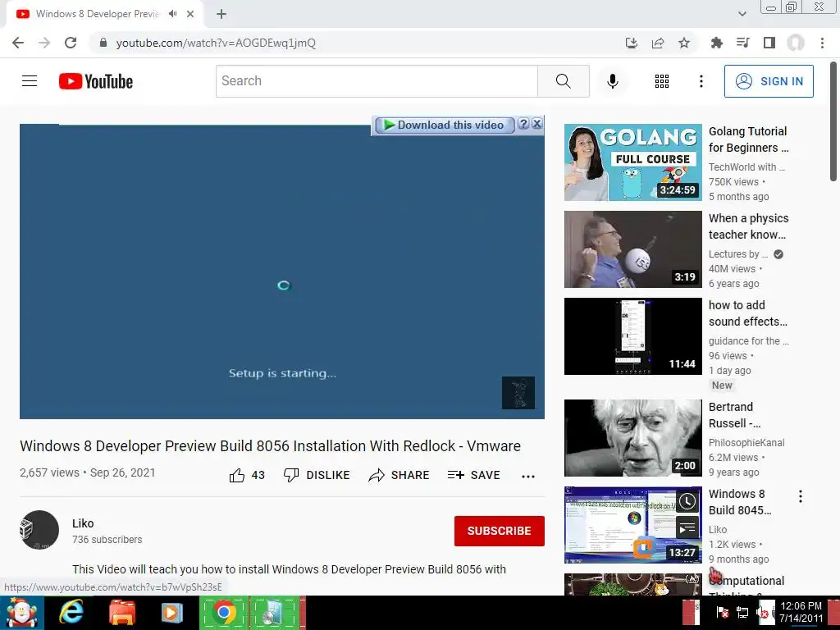Click the browser forward arrow
The image size is (840, 630).
click(x=44, y=43)
